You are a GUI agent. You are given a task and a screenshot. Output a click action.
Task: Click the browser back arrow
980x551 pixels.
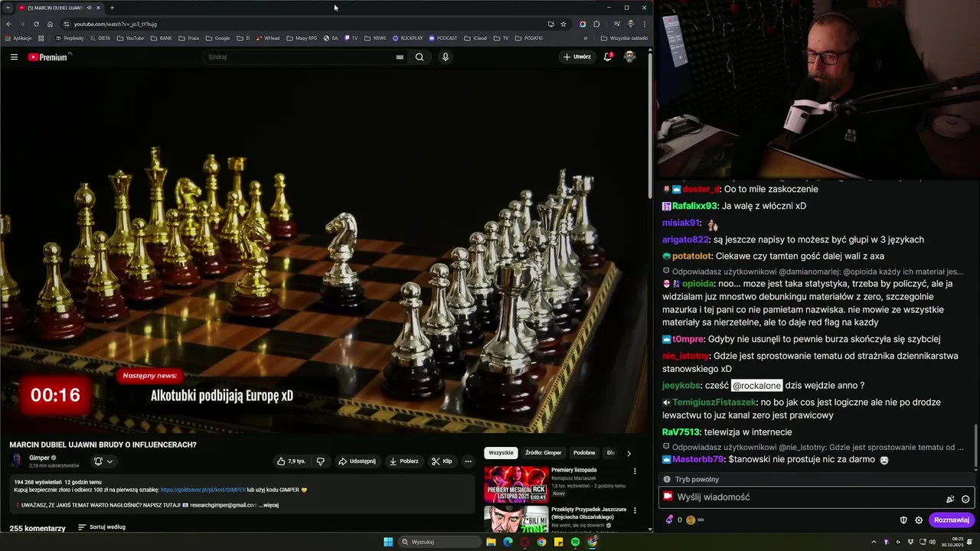point(9,24)
